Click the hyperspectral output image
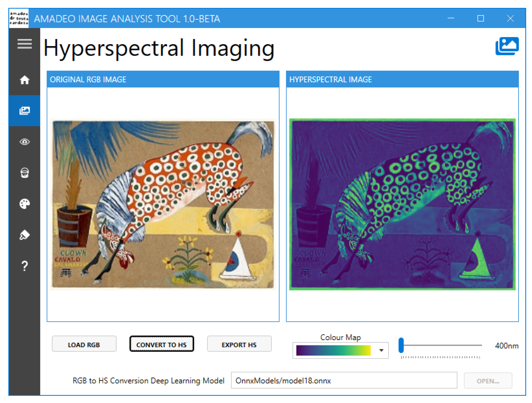 click(x=402, y=204)
